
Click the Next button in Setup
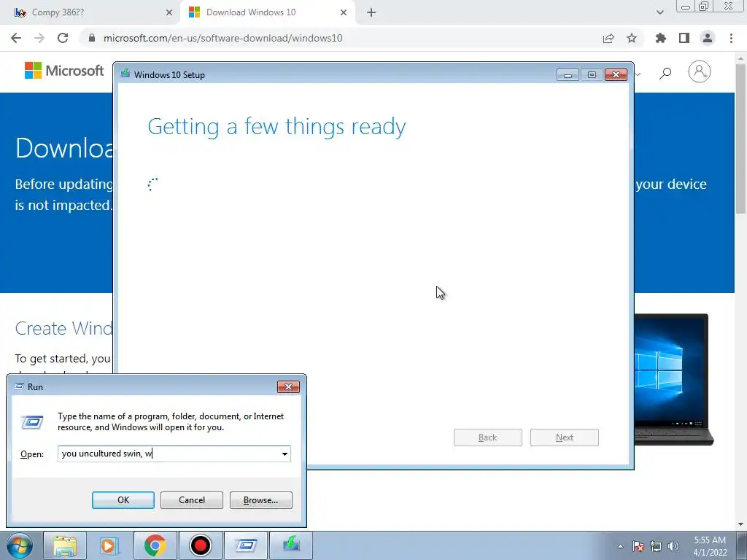pos(565,437)
